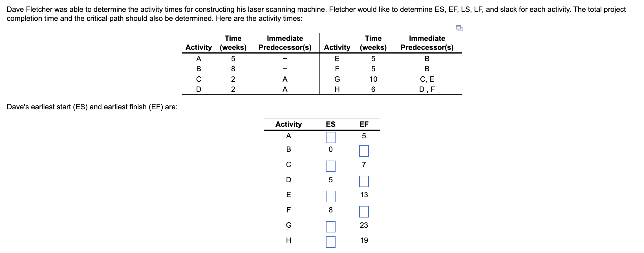Click the predecessor entry D, F for activity H
The width and height of the screenshot is (644, 253).
click(x=427, y=89)
